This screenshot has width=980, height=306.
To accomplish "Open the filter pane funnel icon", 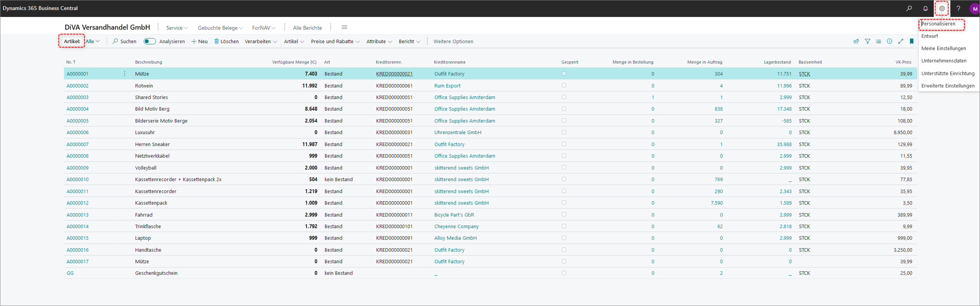I will (868, 41).
